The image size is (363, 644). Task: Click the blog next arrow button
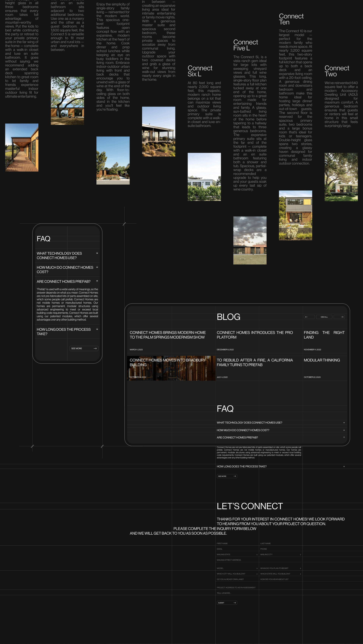[x=339, y=317]
